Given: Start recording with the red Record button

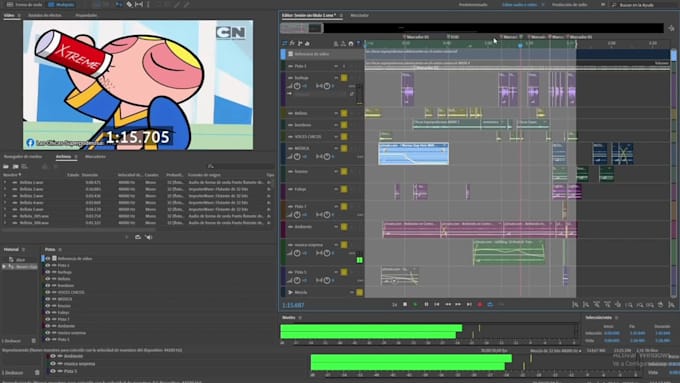Looking at the screenshot, I should click(x=480, y=304).
